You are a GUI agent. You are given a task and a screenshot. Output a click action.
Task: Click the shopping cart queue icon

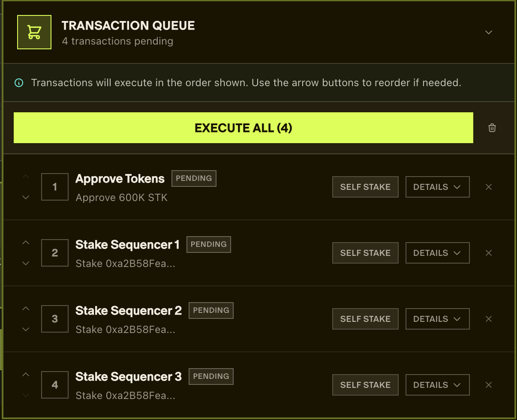[x=34, y=32]
